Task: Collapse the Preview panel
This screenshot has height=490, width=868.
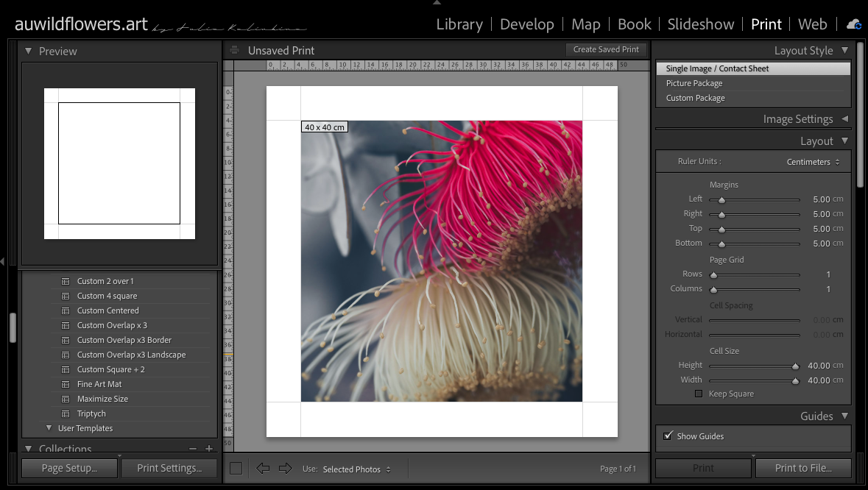Action: [28, 51]
